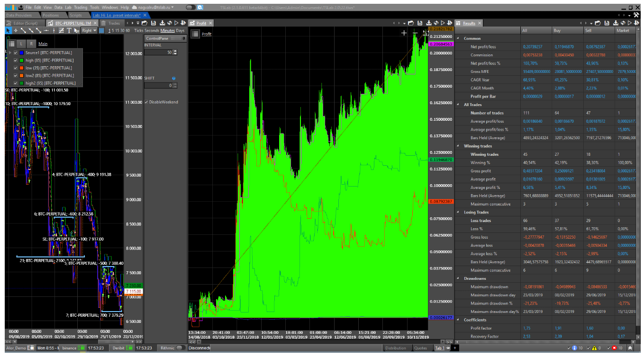Collapse the Drawdowns section in Results
Viewport: 644px width, 357px height.
click(x=458, y=278)
